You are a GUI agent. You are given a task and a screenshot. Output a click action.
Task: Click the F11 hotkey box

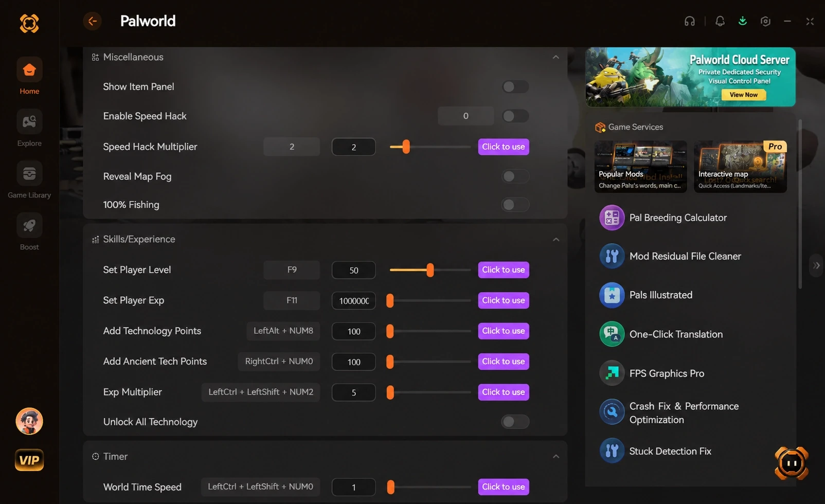tap(292, 300)
